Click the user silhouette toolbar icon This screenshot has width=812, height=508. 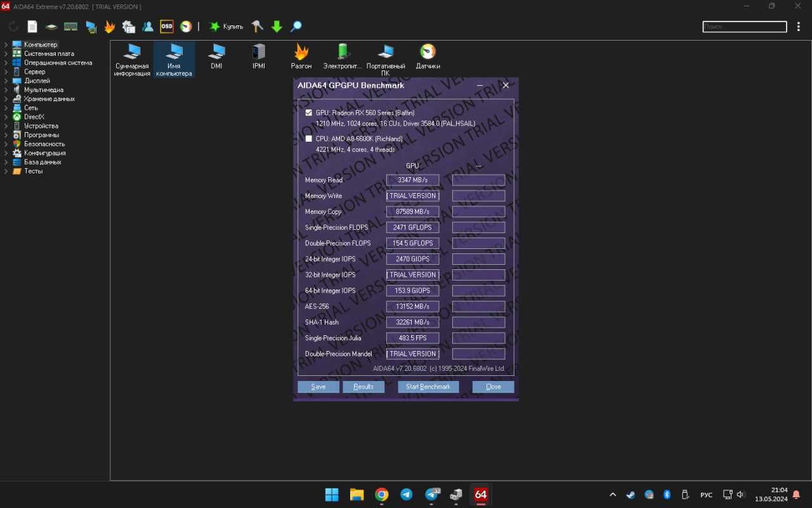tap(148, 27)
